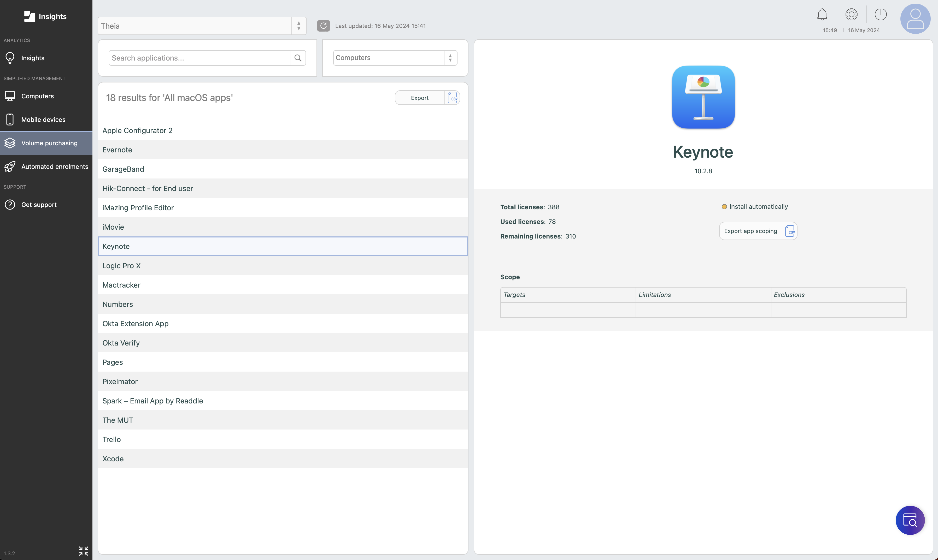This screenshot has height=560, width=938.
Task: Click Remaining licenses value 310
Action: coord(571,236)
